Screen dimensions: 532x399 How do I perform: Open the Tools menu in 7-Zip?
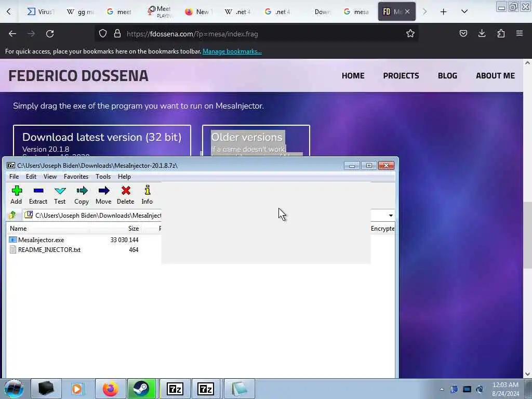click(103, 177)
